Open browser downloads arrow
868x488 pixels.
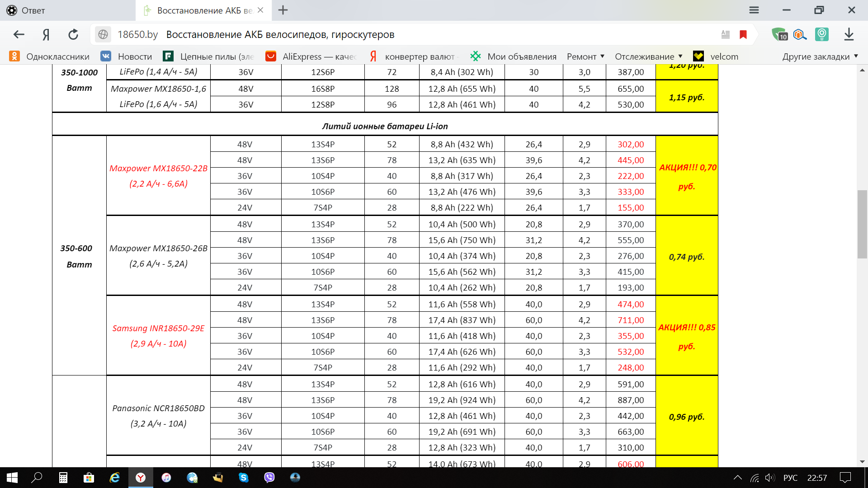click(x=849, y=34)
